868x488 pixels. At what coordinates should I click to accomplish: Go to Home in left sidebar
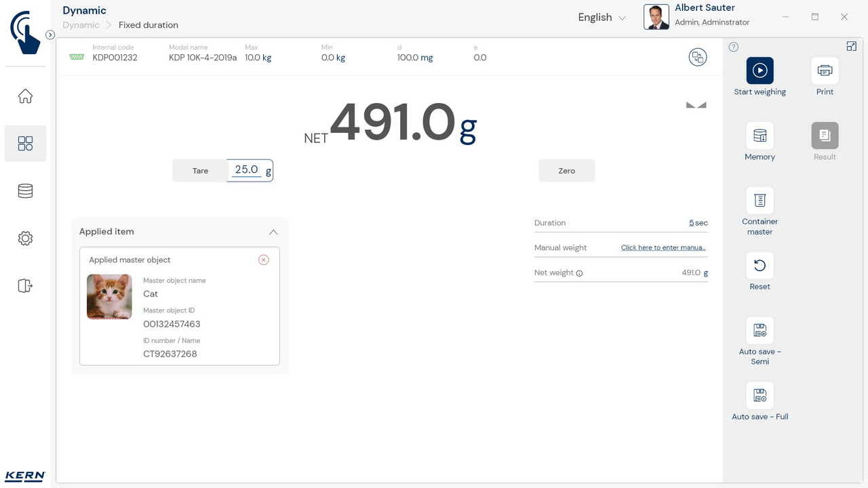[25, 96]
